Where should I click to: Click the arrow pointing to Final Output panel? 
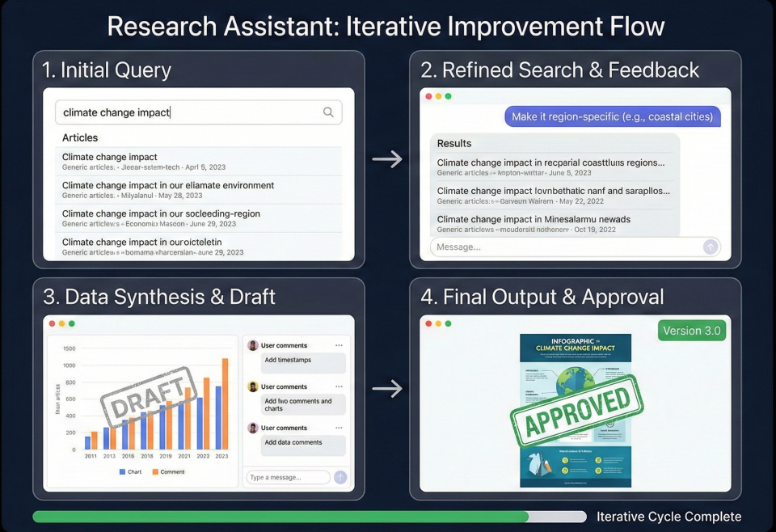pos(387,389)
